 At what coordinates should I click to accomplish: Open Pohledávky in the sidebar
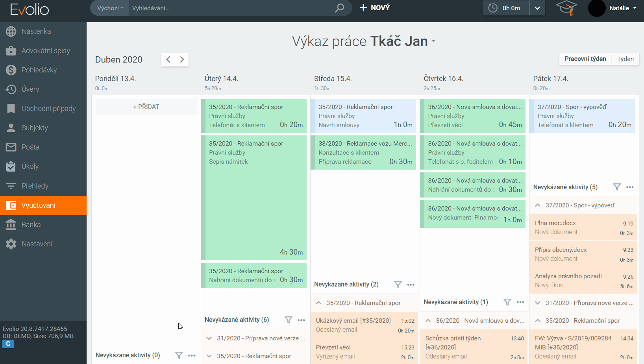click(x=39, y=70)
